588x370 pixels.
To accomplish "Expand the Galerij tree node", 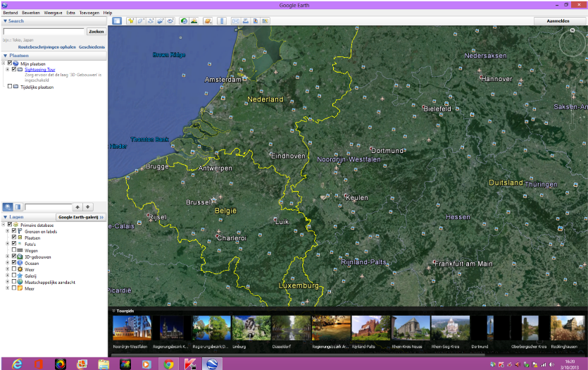I will tap(7, 276).
